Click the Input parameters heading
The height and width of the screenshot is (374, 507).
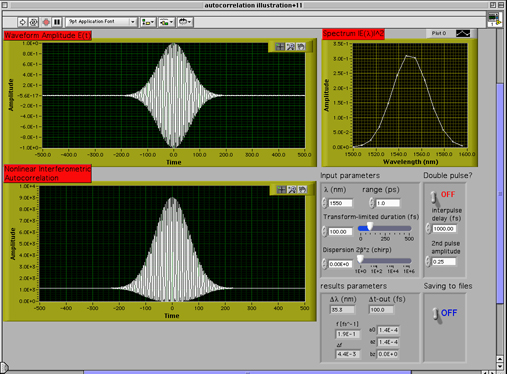point(350,176)
